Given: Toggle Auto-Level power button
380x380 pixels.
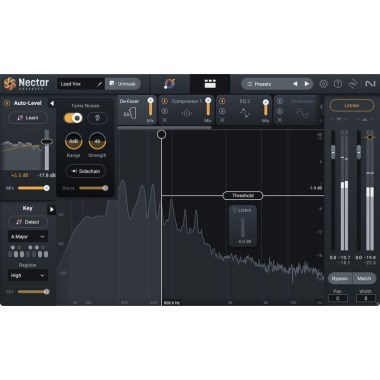Looking at the screenshot, I should click(7, 103).
